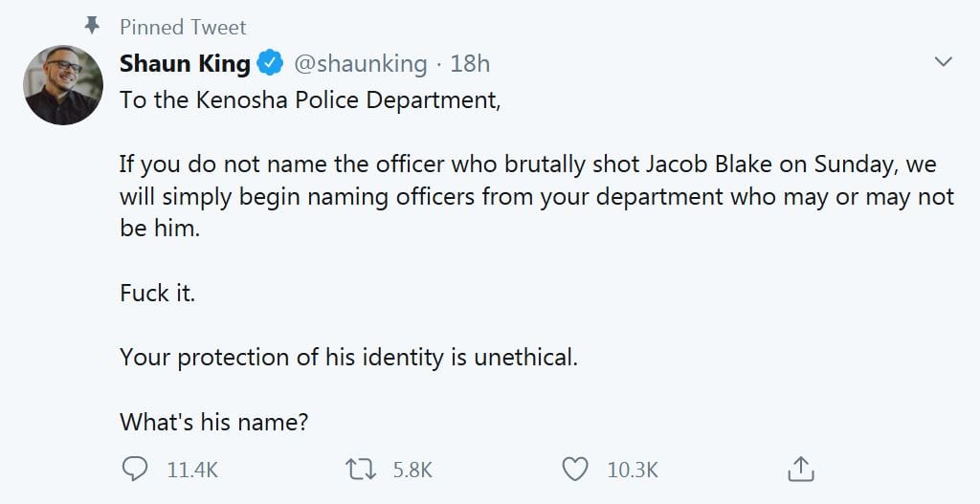Viewport: 980px width, 504px height.
Task: Click the pin icon above the tweet
Action: [93, 26]
